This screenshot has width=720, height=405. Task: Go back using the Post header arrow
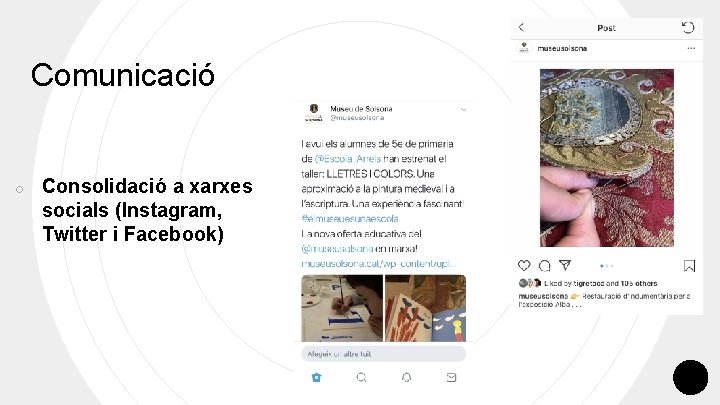pyautogui.click(x=521, y=27)
